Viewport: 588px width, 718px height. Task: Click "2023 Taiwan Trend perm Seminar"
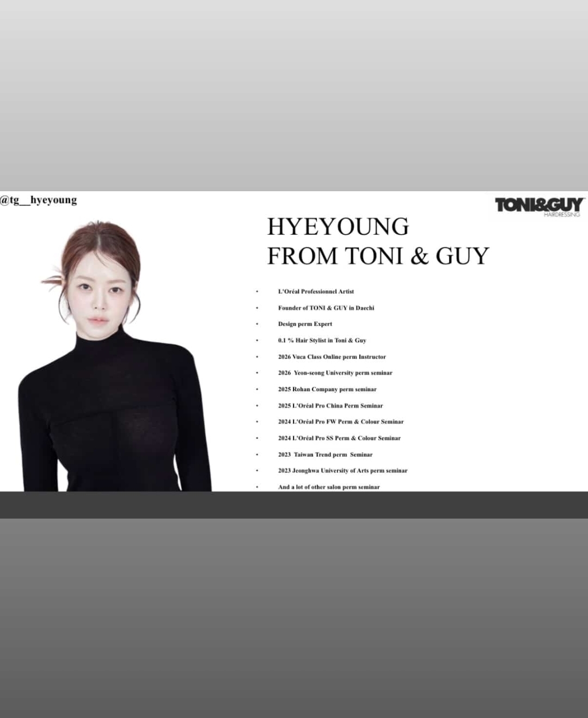tap(325, 454)
